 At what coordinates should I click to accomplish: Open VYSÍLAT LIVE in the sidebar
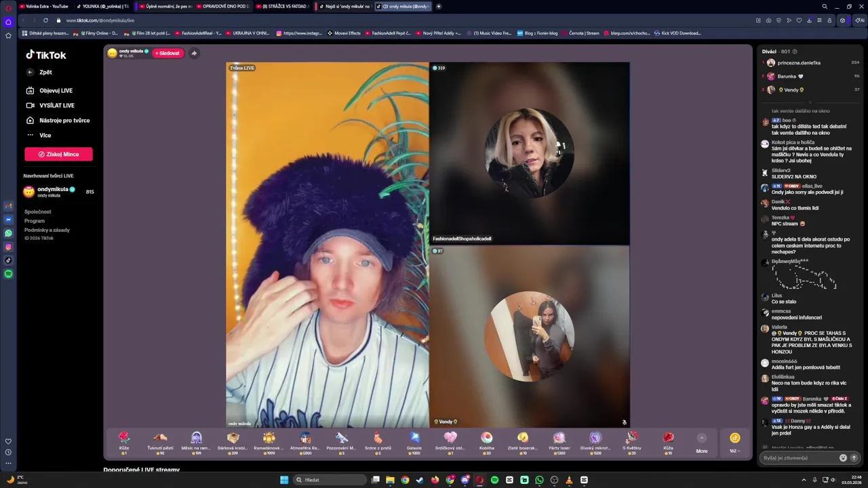pos(50,105)
